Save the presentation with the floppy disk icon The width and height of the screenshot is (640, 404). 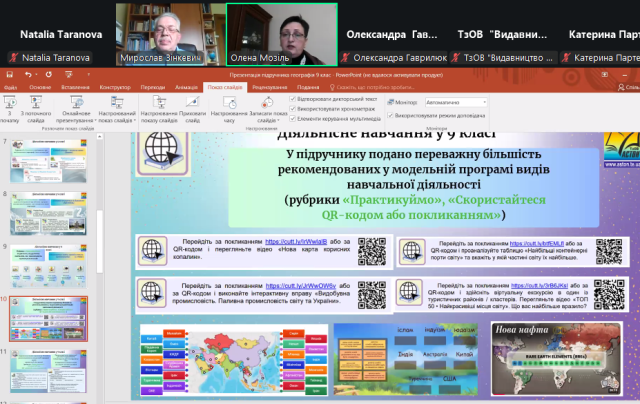tap(9, 75)
